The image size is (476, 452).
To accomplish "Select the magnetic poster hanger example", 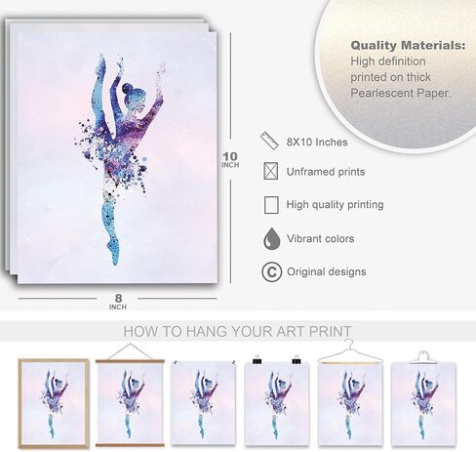I will click(130, 396).
